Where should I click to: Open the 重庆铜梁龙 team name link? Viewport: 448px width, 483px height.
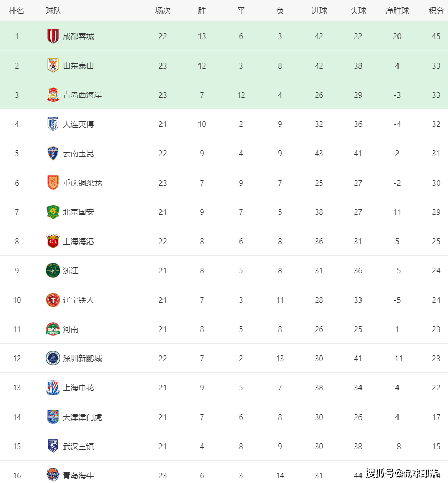tap(82, 183)
